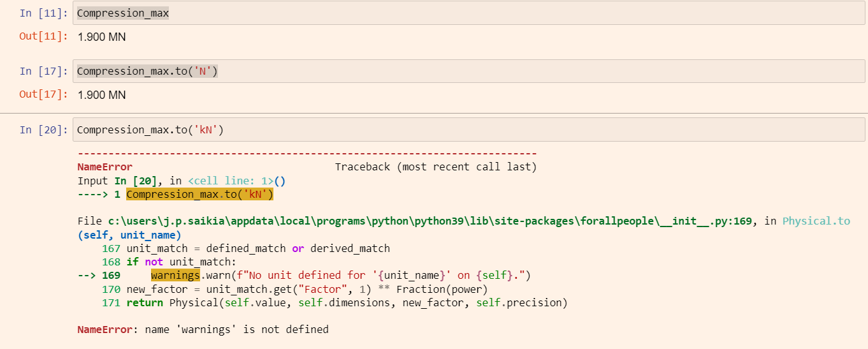This screenshot has height=349, width=868.
Task: Click the red dashed line above the traceback
Action: [x=307, y=154]
